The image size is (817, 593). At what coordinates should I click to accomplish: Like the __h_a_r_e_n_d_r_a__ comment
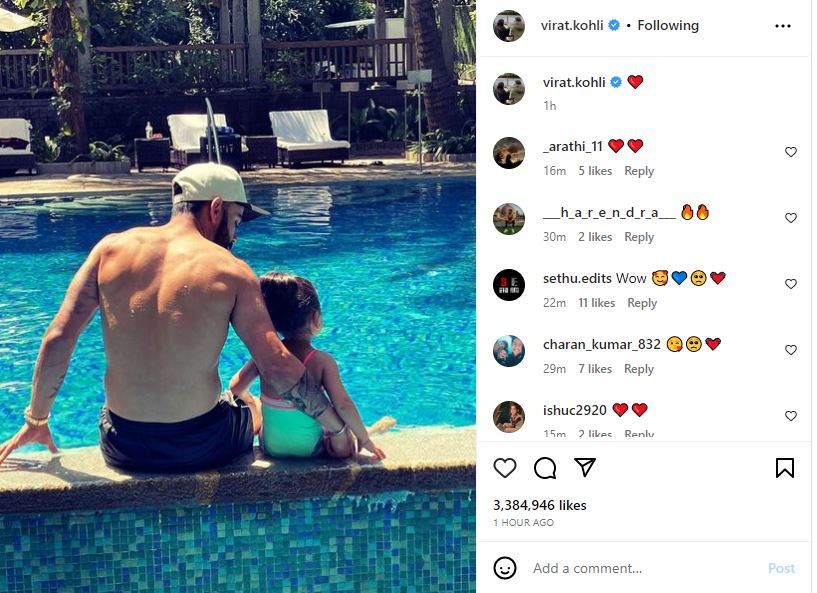point(790,218)
